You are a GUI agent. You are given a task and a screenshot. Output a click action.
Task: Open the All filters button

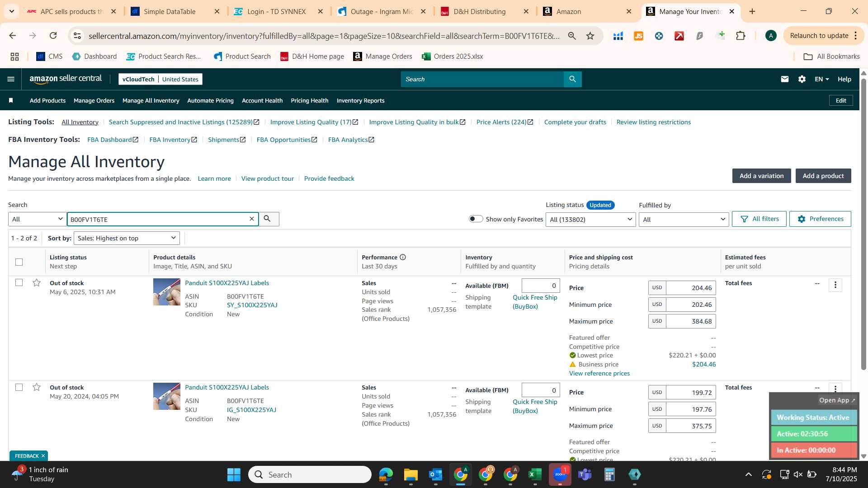click(x=759, y=219)
